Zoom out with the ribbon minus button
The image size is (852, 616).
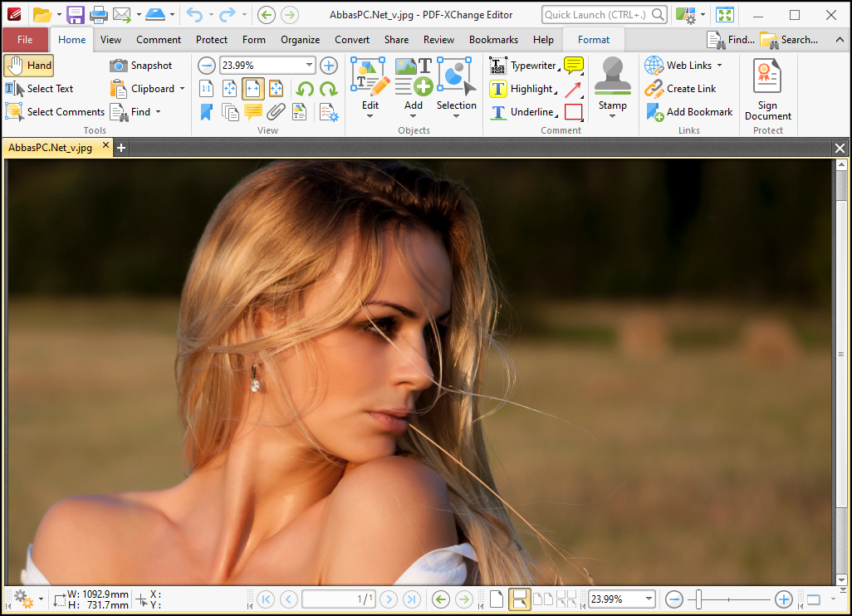207,66
